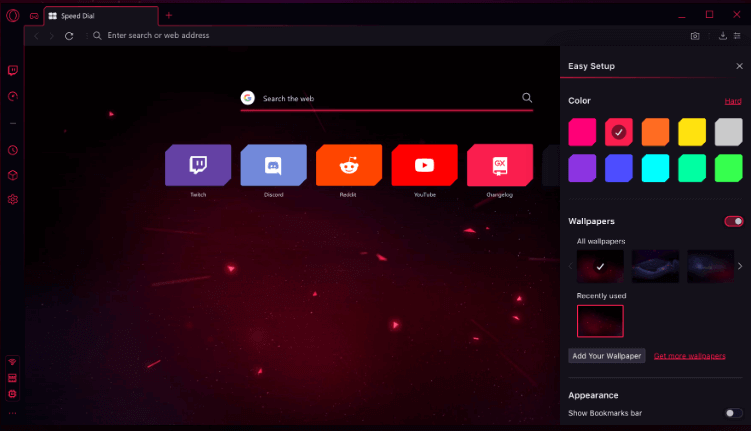
Task: Open History clock icon in sidebar
Action: (x=13, y=150)
